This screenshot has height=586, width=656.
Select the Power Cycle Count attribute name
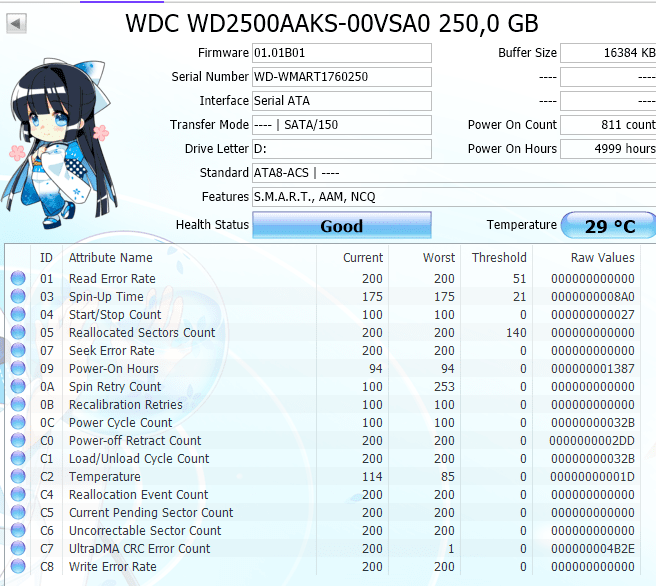point(120,422)
